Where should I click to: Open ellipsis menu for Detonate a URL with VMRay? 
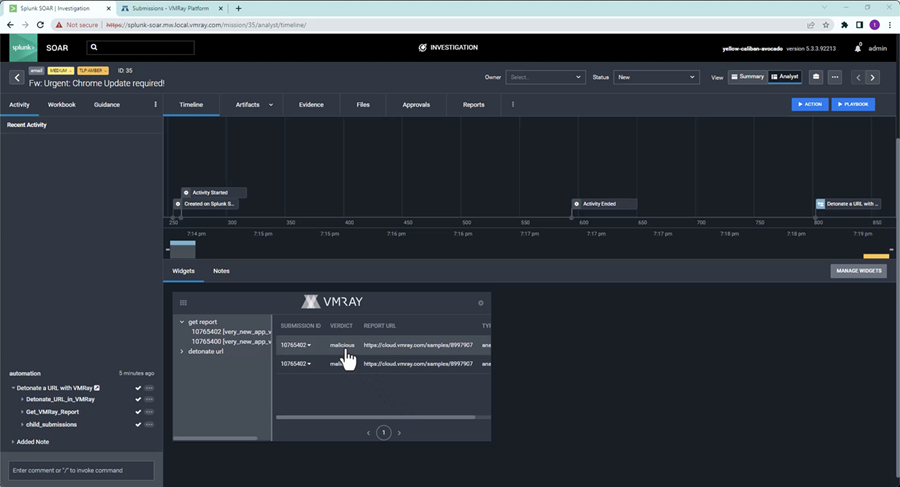click(x=149, y=388)
